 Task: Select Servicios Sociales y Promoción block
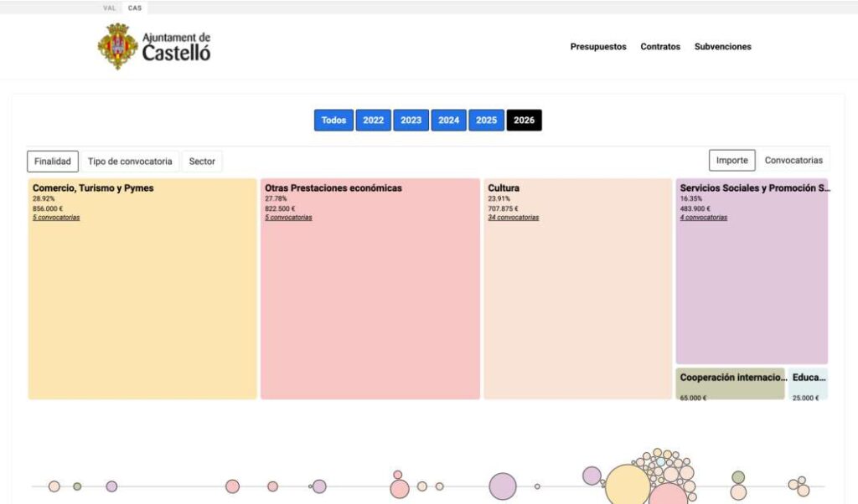(x=752, y=271)
